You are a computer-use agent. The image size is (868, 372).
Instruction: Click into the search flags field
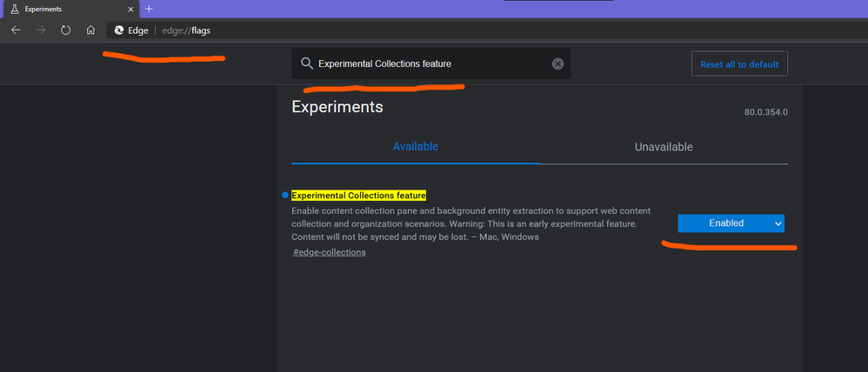pyautogui.click(x=431, y=63)
